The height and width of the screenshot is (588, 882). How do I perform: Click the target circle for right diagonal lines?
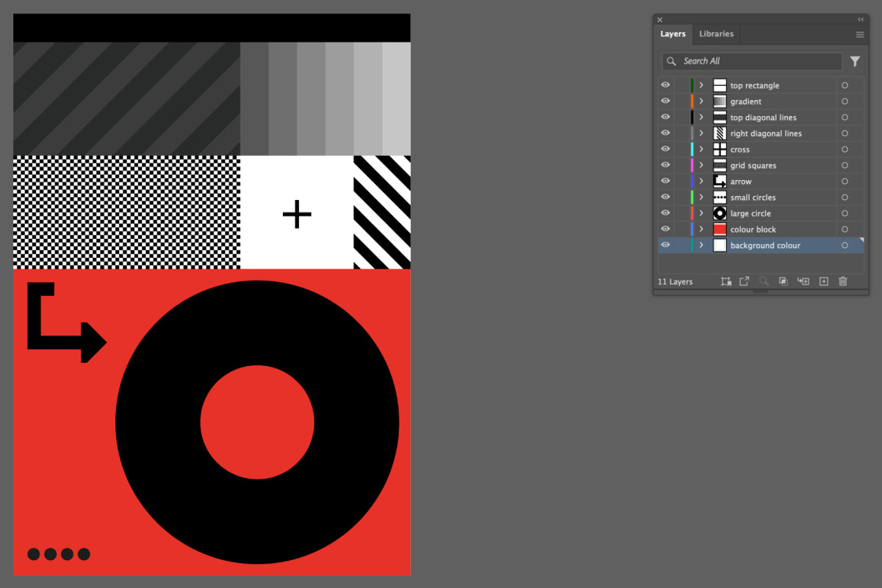[x=845, y=133]
